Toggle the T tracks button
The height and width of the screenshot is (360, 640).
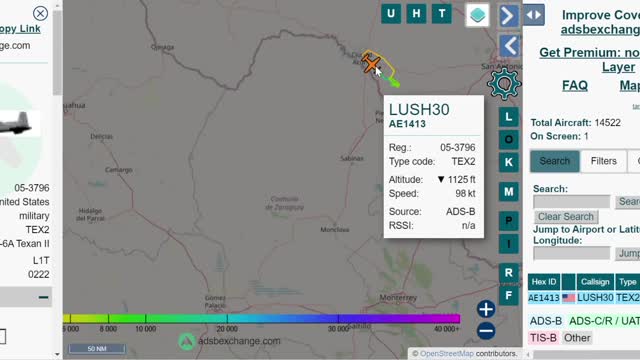coord(442,14)
